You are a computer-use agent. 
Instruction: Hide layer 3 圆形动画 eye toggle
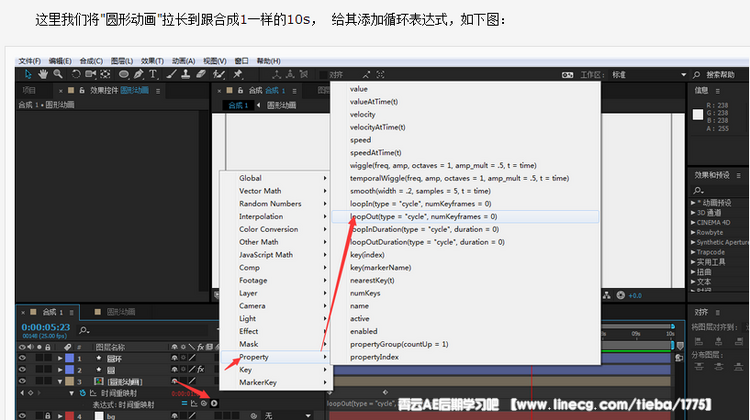(22, 381)
